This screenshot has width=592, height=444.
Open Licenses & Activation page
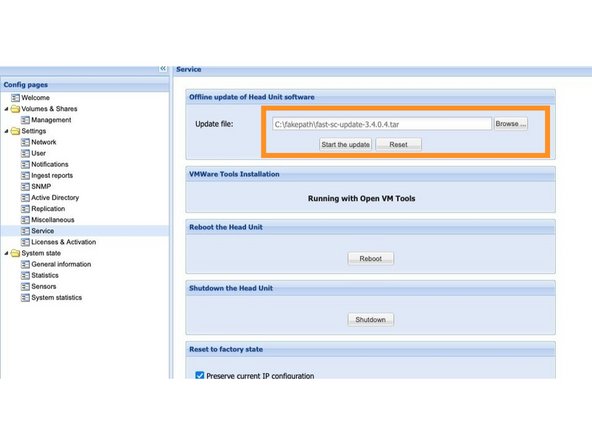click(63, 242)
